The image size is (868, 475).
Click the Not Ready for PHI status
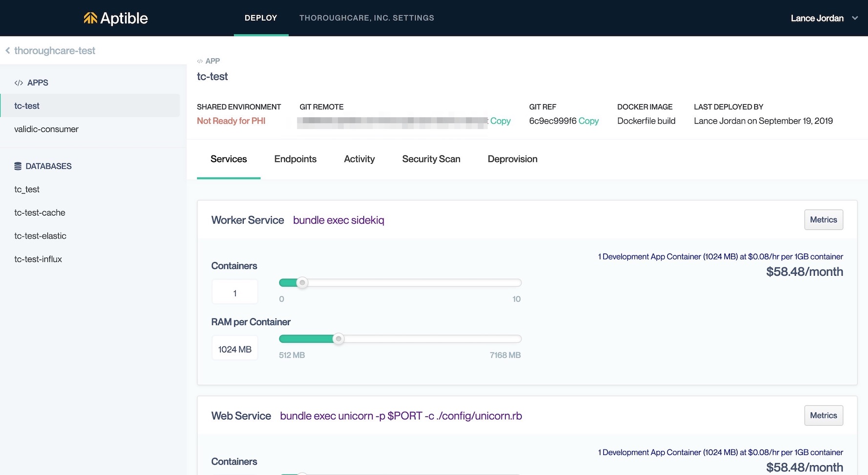pyautogui.click(x=231, y=121)
